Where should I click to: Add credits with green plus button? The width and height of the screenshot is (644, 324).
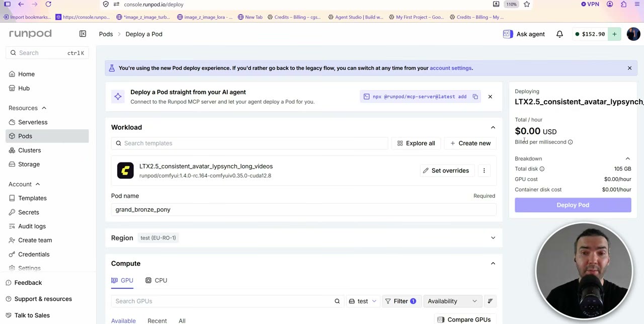(614, 34)
